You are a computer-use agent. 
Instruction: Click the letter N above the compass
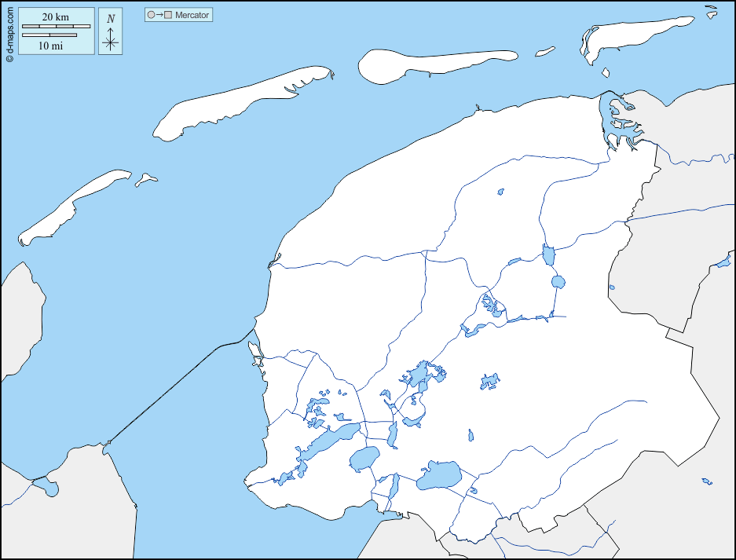tap(111, 19)
